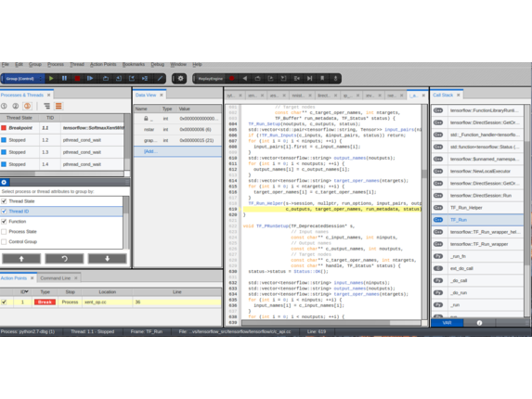Click the Restart icon beside the red stop
The image size is (532, 399).
coord(90,79)
